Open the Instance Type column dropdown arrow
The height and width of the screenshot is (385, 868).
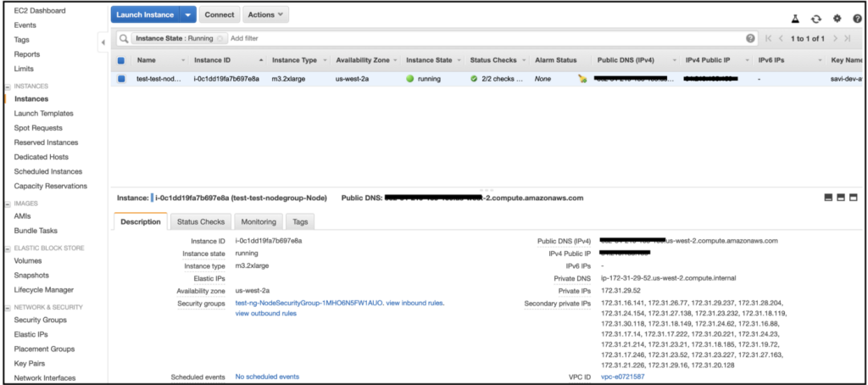[x=325, y=60]
